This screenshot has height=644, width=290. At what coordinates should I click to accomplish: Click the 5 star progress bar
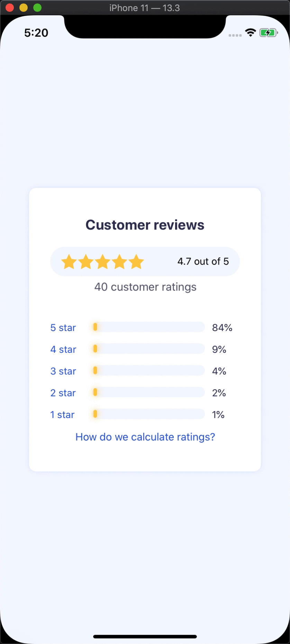148,327
